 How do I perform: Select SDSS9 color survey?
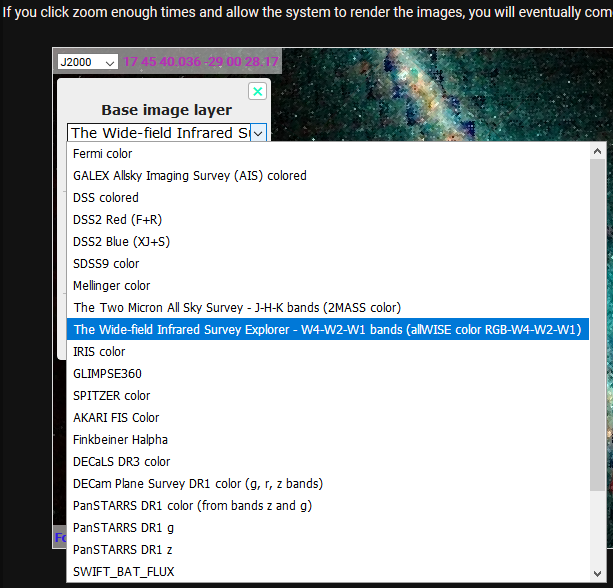107,264
